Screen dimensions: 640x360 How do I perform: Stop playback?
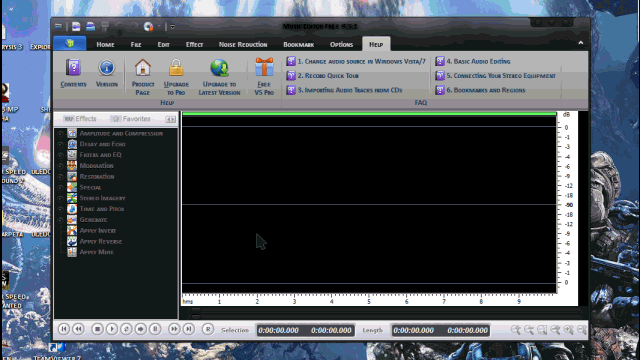97,329
